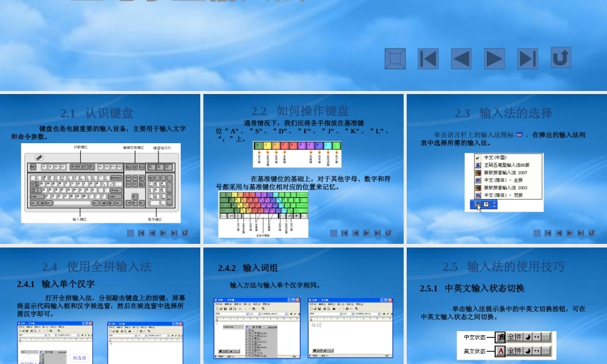Toggle the half-moon icon in 英文状态 bar
Image resolution: width=607 pixels, height=364 pixels.
(527, 351)
